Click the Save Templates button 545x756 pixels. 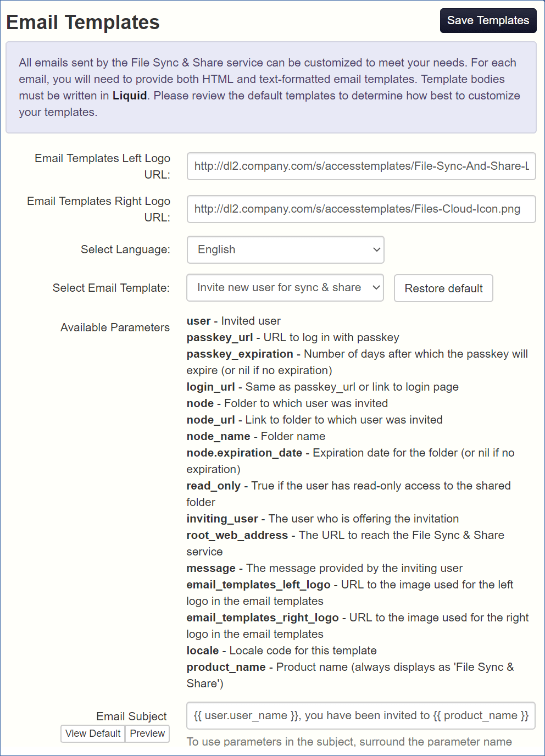[x=487, y=20]
